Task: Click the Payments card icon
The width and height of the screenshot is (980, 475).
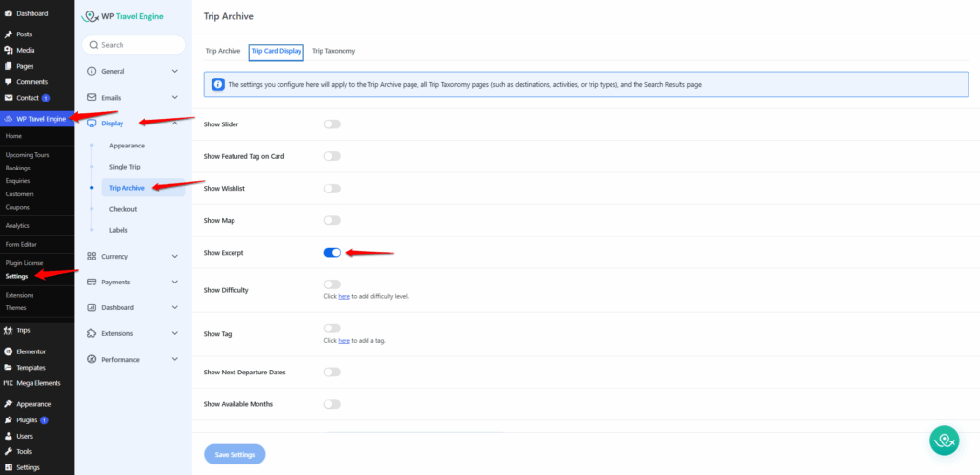Action: (x=91, y=282)
